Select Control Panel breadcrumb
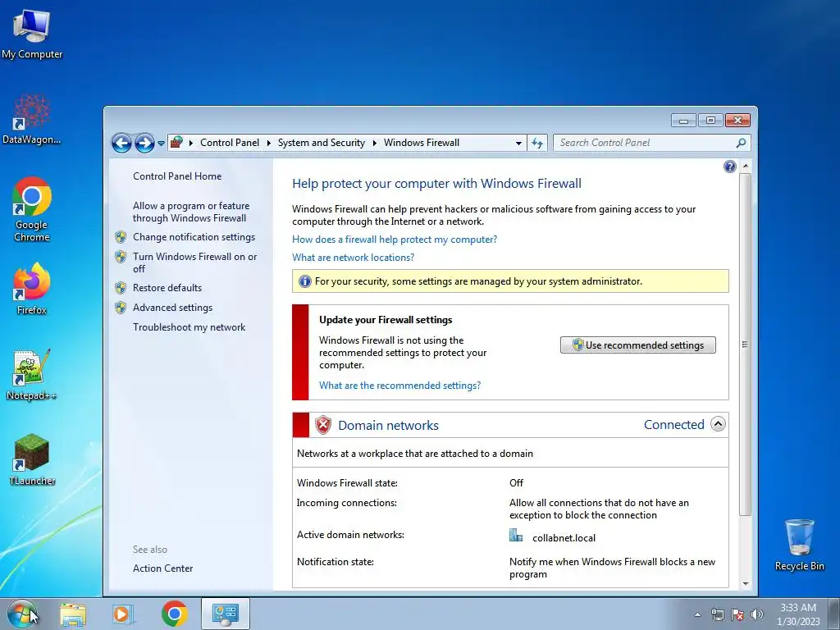840x630 pixels. (230, 143)
